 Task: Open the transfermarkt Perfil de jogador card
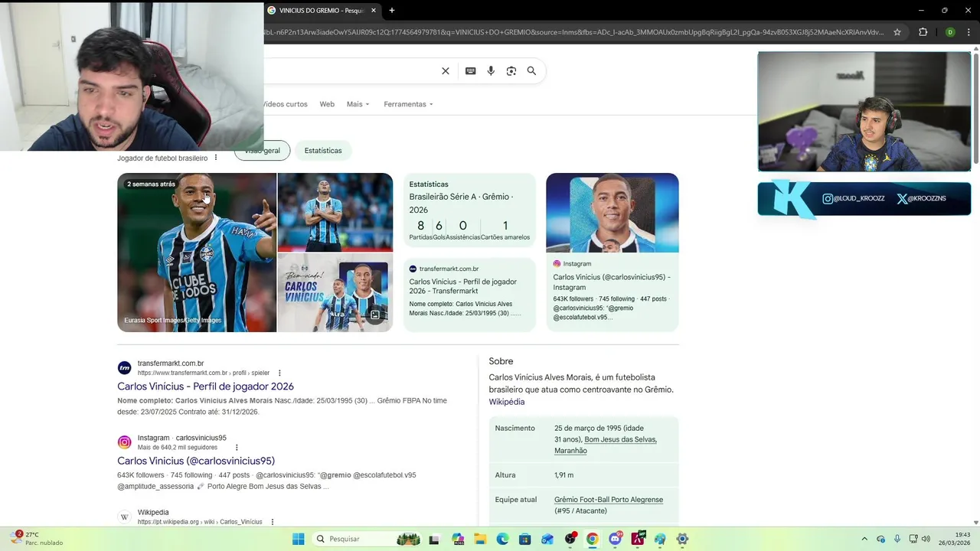(x=469, y=294)
